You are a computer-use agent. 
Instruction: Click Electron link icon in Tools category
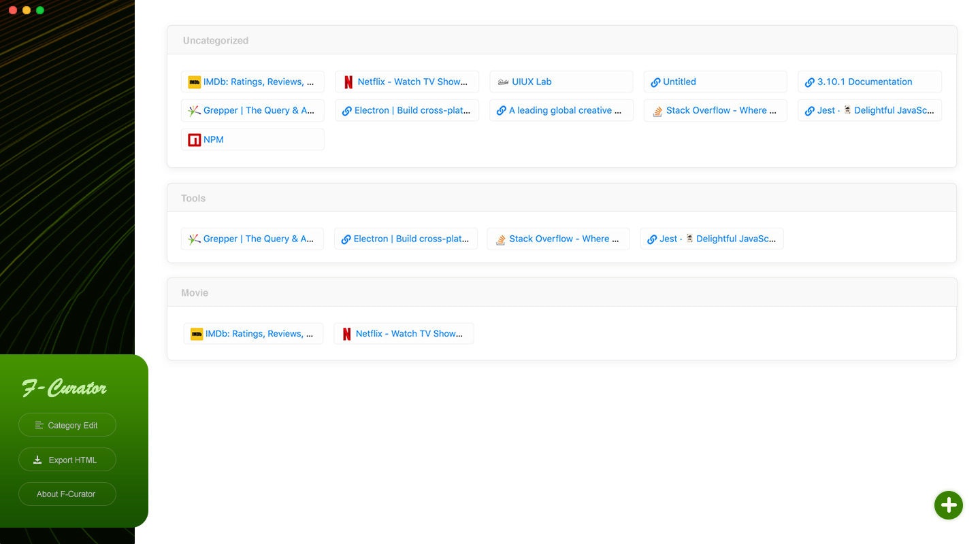(x=346, y=239)
